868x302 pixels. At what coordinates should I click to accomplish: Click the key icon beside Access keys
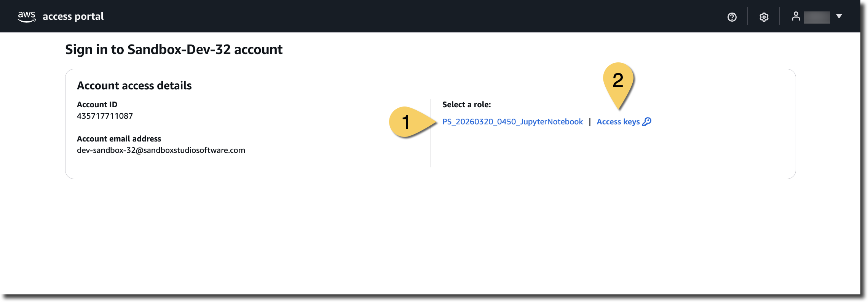pyautogui.click(x=647, y=122)
